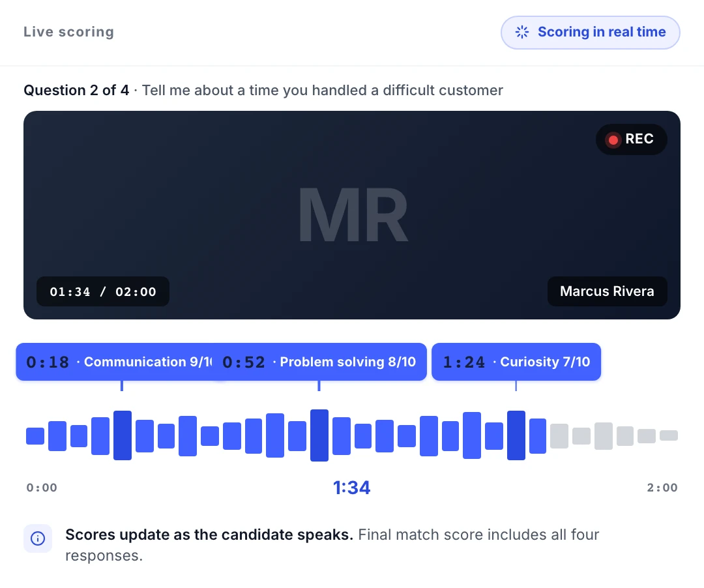Click the first waveform bar at 0:00
The width and height of the screenshot is (704, 588).
pos(35,436)
